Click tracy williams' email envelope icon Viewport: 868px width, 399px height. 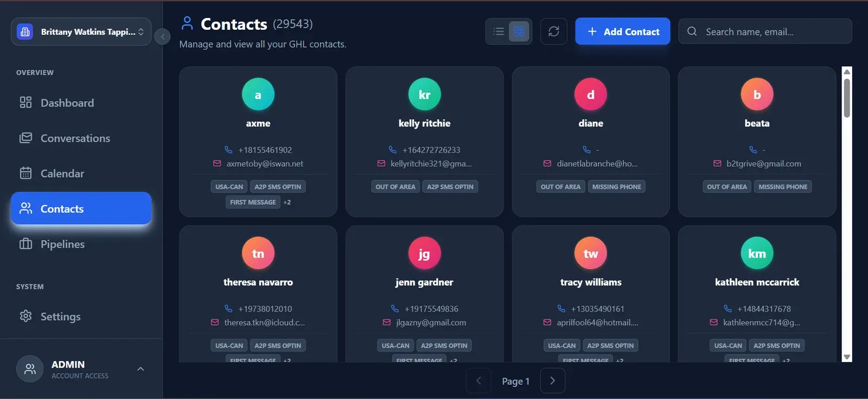pos(547,322)
